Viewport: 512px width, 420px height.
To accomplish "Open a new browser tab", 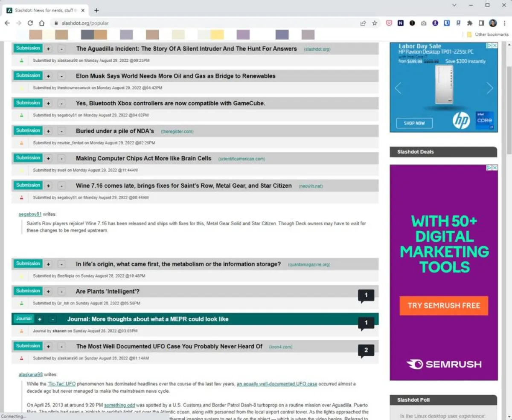I will [96, 10].
